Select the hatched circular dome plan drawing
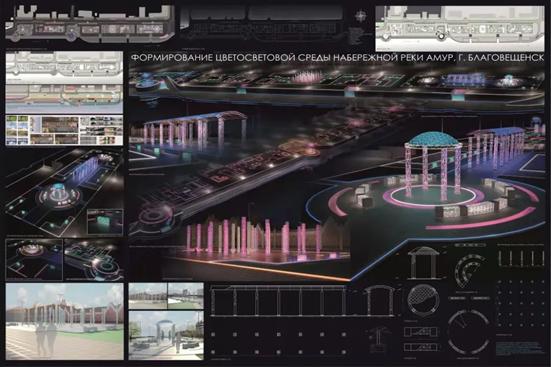Screen dimensions: 551x367 [423, 300]
